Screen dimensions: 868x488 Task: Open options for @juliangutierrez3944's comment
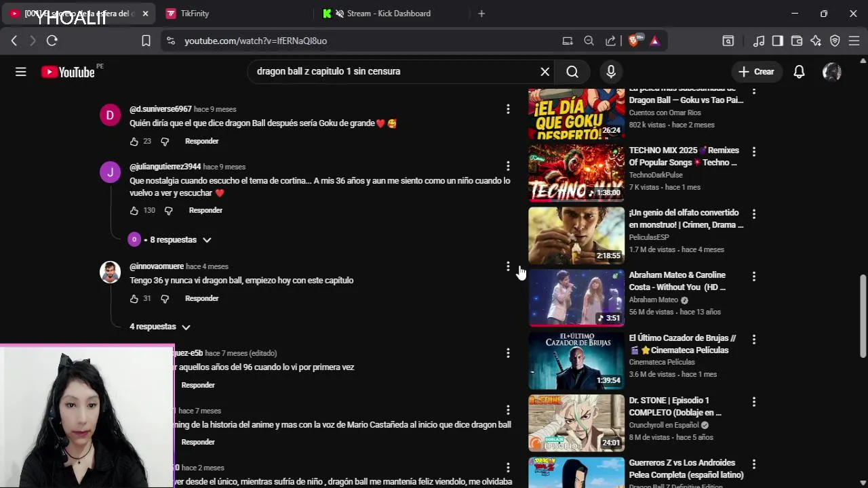[508, 166]
